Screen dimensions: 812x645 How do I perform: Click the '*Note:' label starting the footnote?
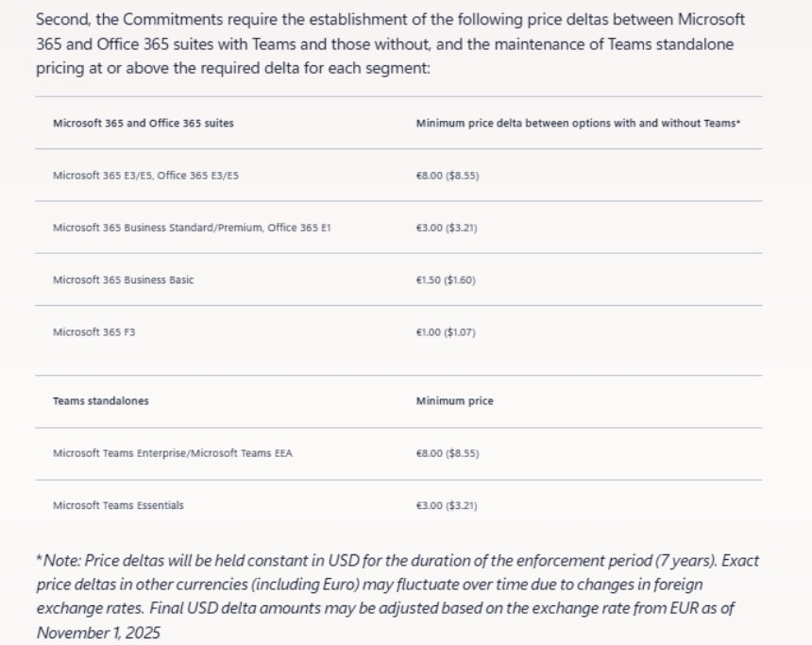[59, 561]
